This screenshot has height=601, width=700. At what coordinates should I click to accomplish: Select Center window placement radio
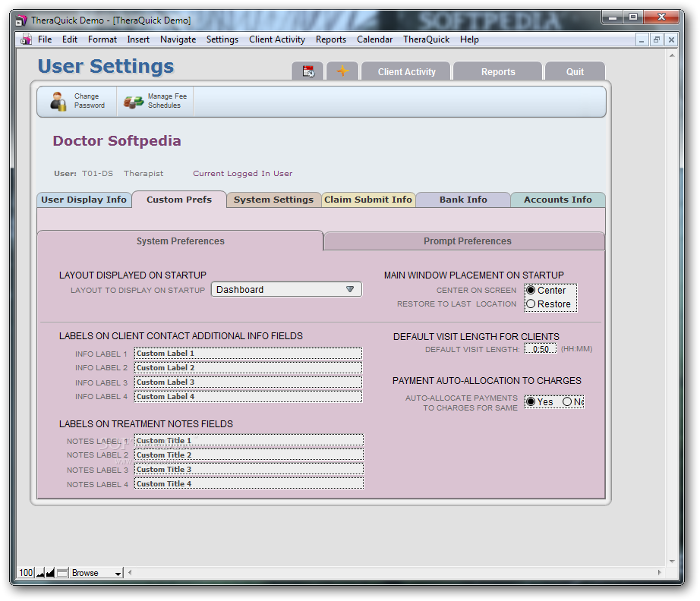531,290
